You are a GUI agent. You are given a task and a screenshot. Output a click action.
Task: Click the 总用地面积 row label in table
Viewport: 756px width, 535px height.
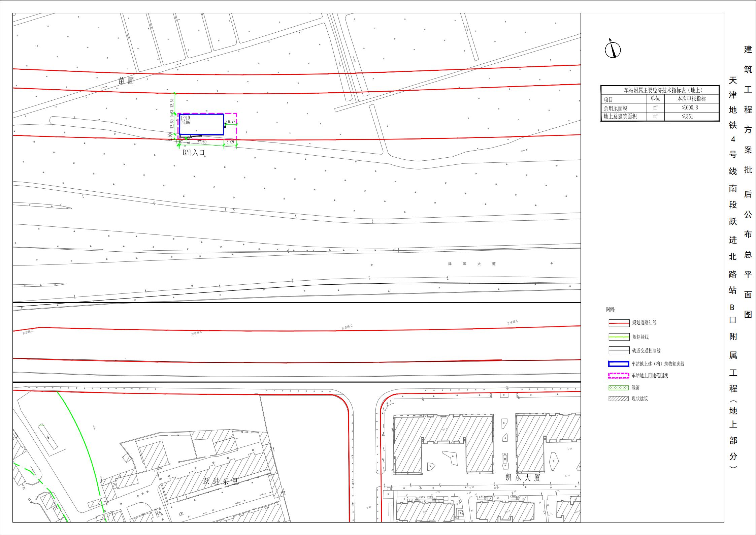(615, 108)
